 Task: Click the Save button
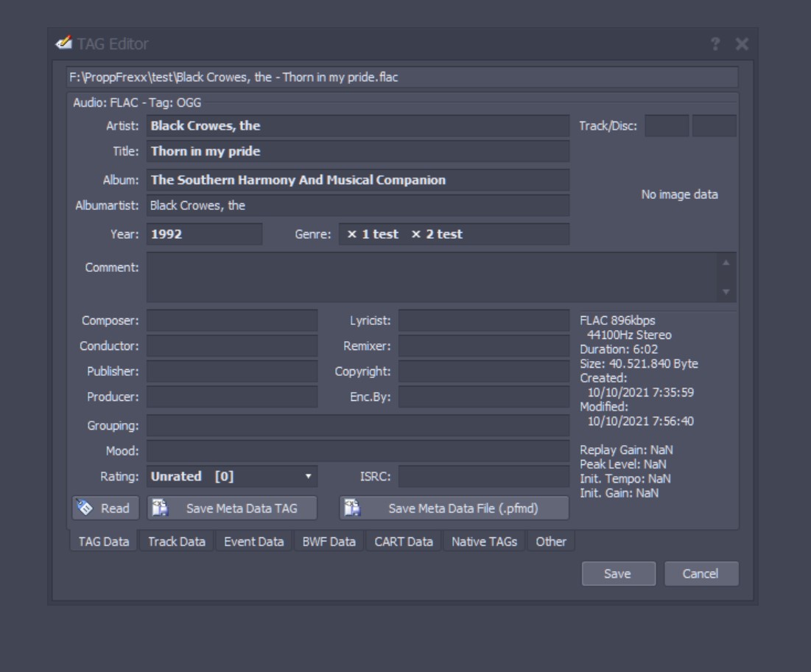[618, 574]
